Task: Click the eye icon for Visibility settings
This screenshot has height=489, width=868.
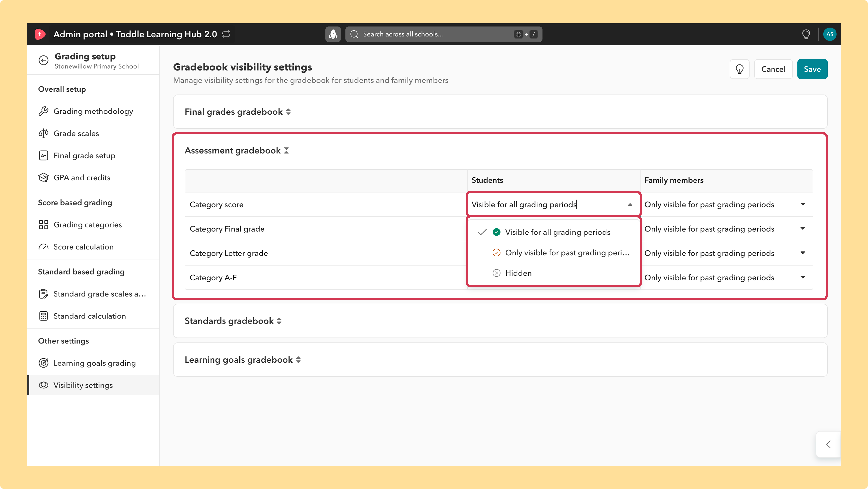Action: pos(44,385)
